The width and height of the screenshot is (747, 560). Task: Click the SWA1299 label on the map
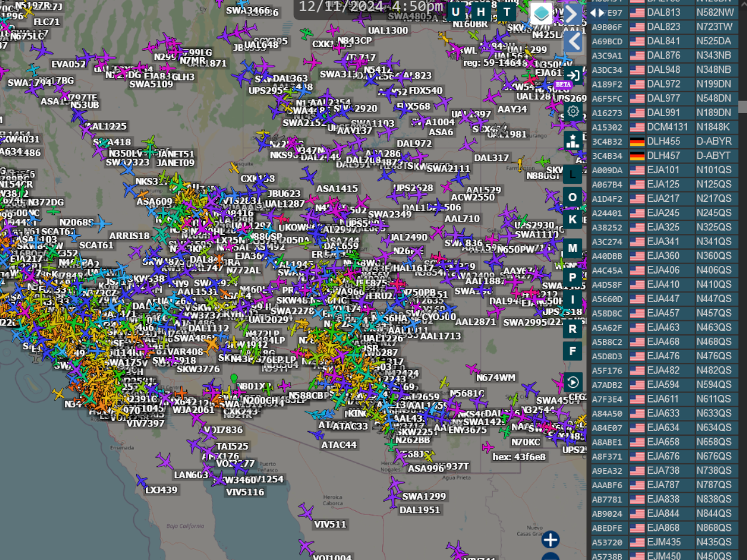pos(424,496)
